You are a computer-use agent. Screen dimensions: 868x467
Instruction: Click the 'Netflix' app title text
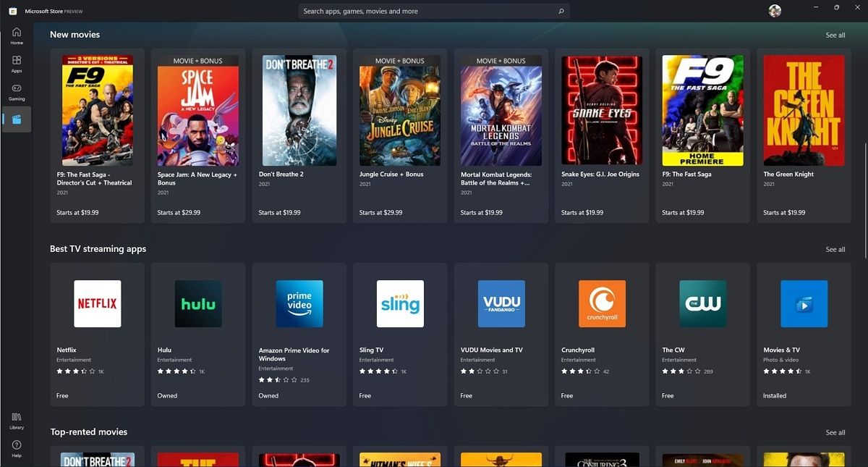point(67,350)
